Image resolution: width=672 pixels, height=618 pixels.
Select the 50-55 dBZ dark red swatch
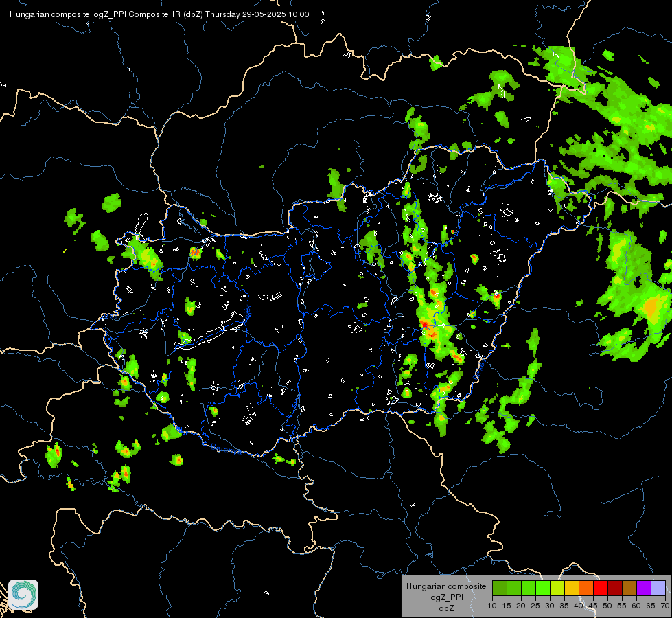[614, 588]
